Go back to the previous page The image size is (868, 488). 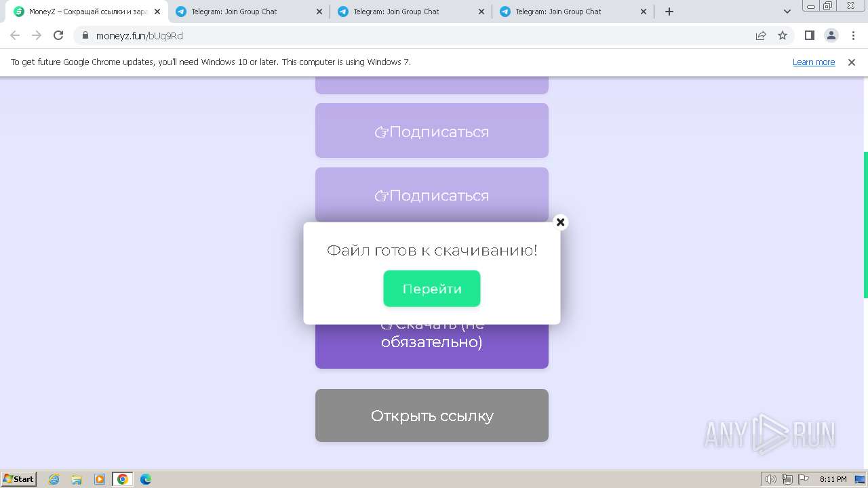[15, 35]
